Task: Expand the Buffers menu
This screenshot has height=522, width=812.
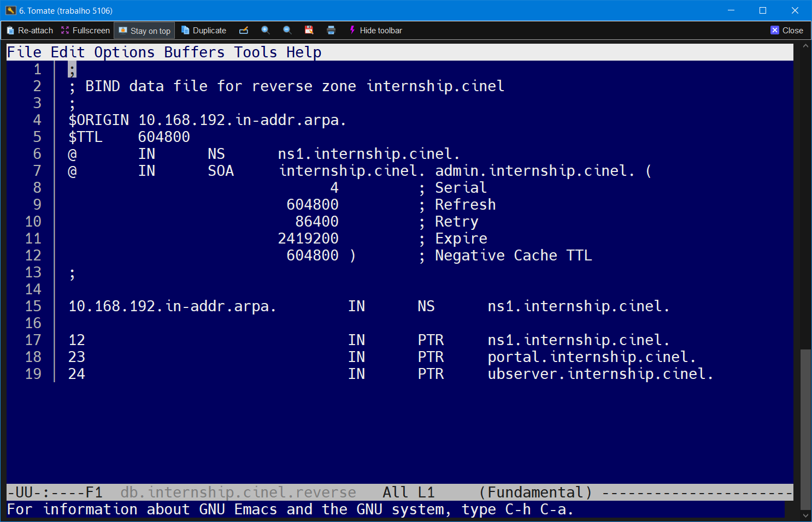Action: point(195,52)
